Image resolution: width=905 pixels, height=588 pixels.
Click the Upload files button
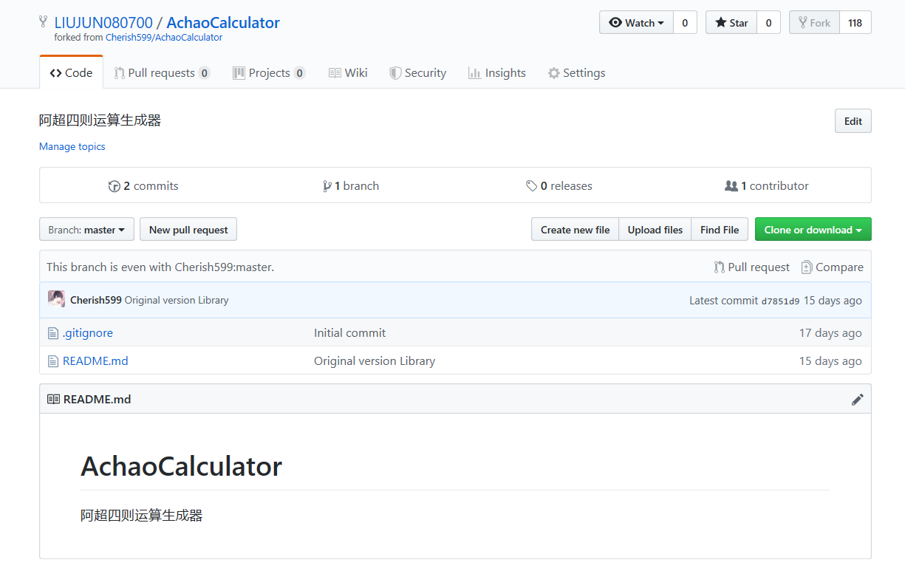click(655, 230)
